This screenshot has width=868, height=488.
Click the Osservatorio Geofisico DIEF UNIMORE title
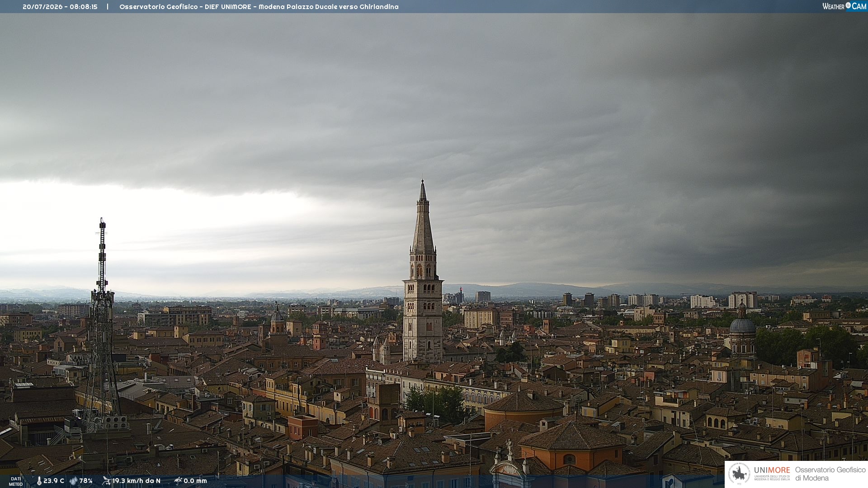[x=259, y=7]
